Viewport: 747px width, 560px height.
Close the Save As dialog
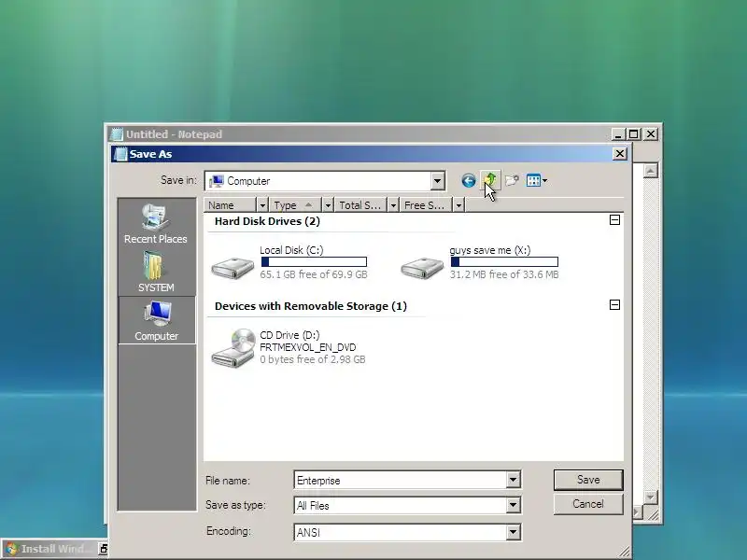tap(619, 154)
